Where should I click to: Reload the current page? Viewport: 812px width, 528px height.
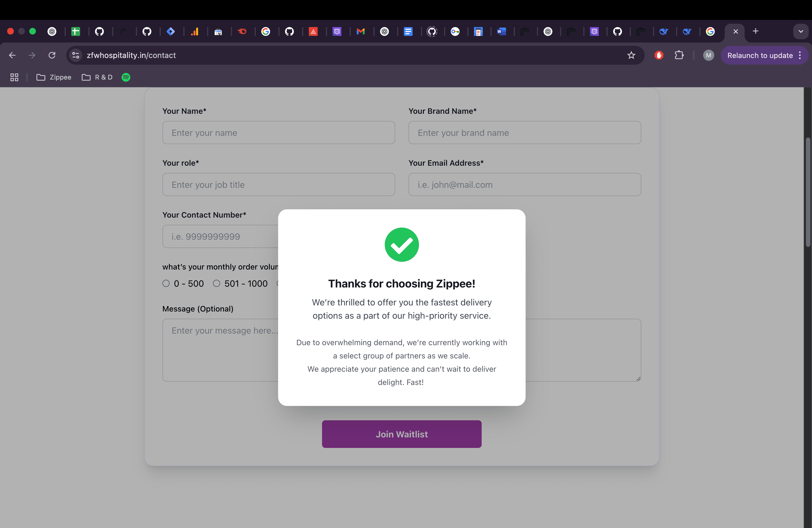[x=52, y=55]
